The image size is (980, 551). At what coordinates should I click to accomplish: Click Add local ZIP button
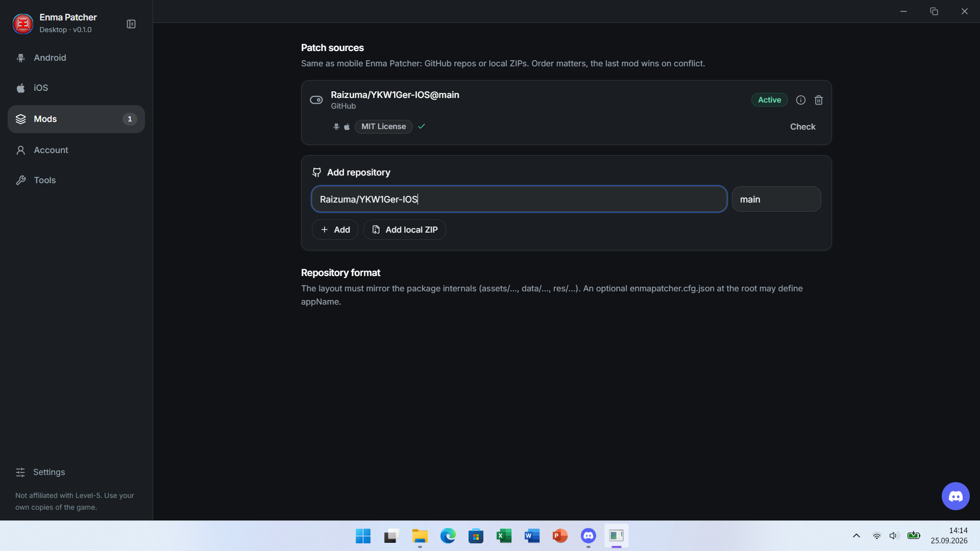point(405,230)
